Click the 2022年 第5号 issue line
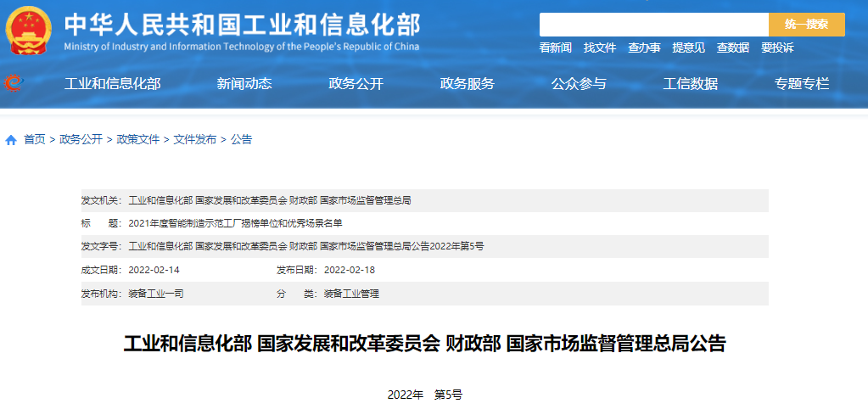Image resolution: width=868 pixels, height=409 pixels. coord(424,395)
